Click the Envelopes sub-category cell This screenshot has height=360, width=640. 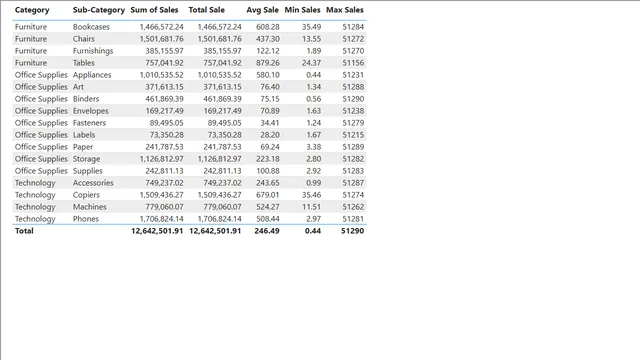tap(91, 111)
